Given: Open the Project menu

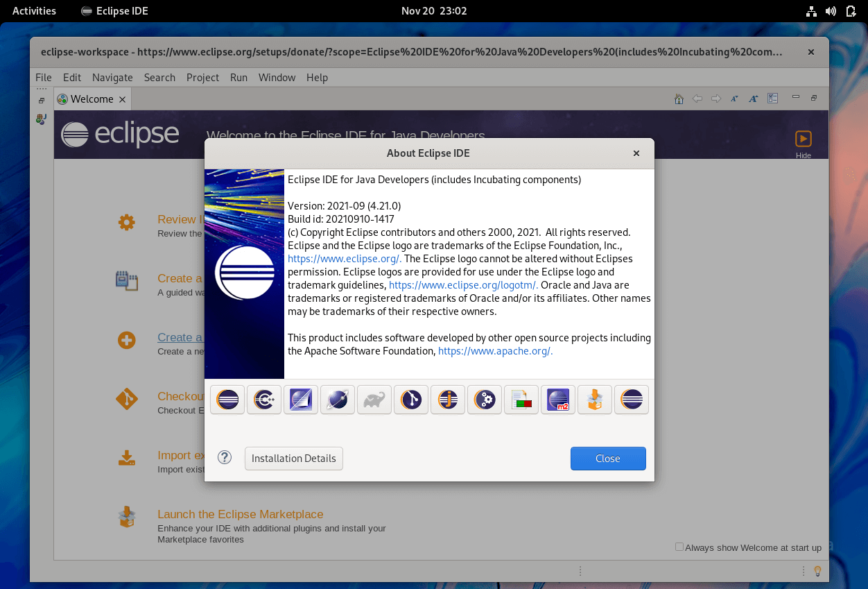Looking at the screenshot, I should tap(202, 78).
